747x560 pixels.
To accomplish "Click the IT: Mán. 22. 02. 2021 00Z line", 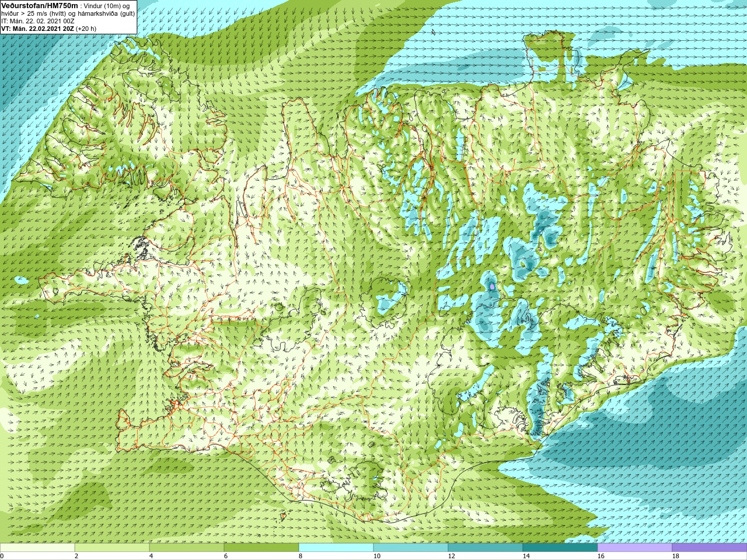I will pyautogui.click(x=37, y=20).
